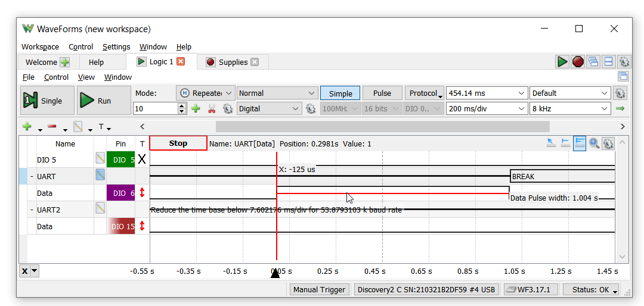Click the purple DIO 6 pin color swatch
This screenshot has height=306, width=644.
(120, 193)
